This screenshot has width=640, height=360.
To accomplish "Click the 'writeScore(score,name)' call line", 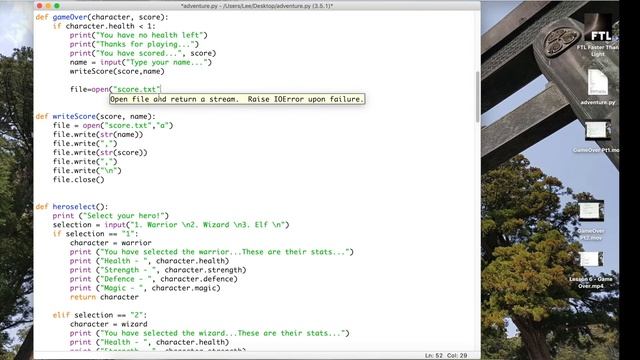I will tap(117, 71).
